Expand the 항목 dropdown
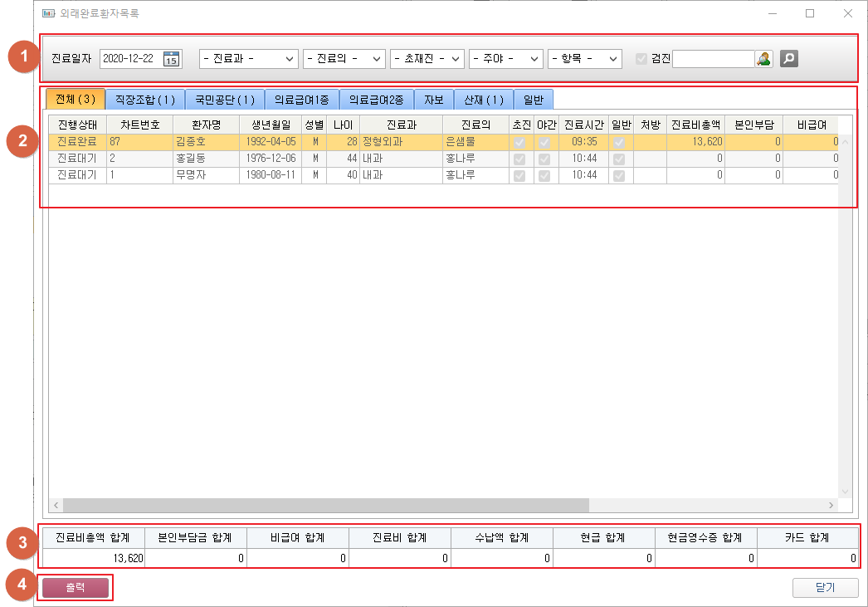The image size is (868, 607). tap(585, 59)
